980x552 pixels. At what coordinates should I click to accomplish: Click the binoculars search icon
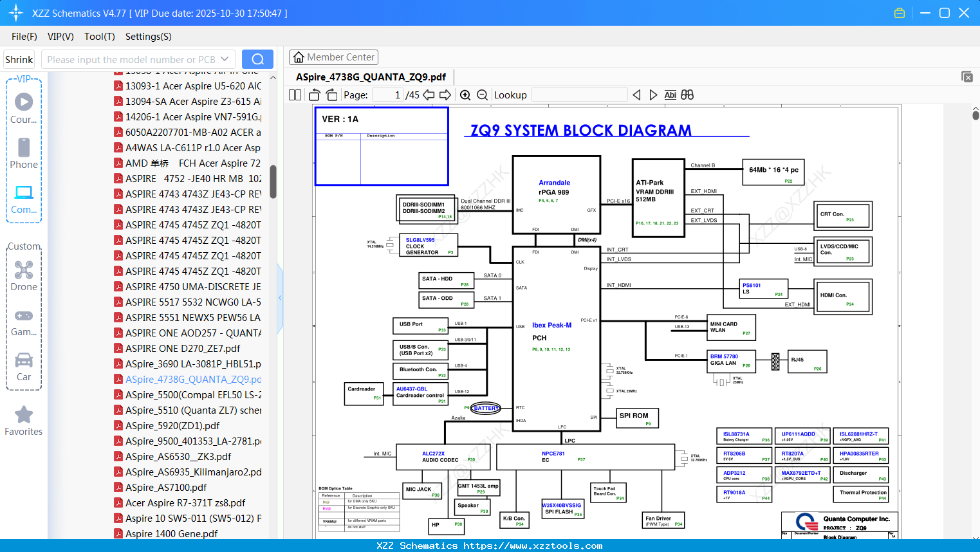pyautogui.click(x=687, y=95)
